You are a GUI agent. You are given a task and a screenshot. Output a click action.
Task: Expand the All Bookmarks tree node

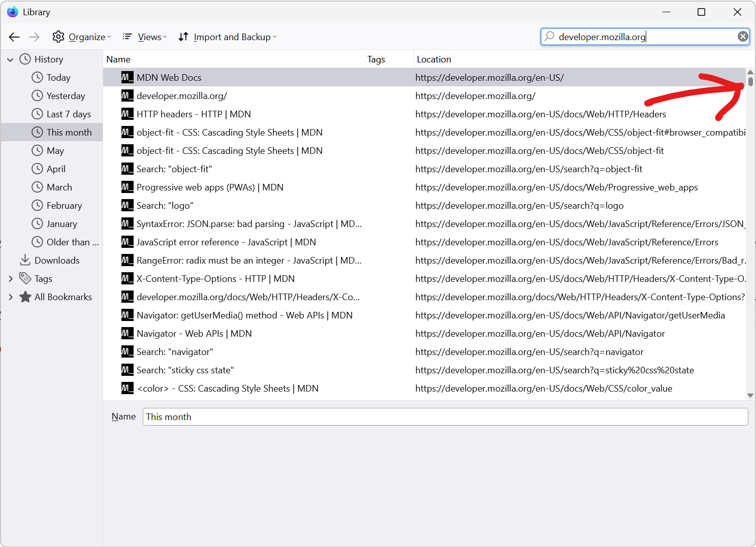tap(10, 297)
